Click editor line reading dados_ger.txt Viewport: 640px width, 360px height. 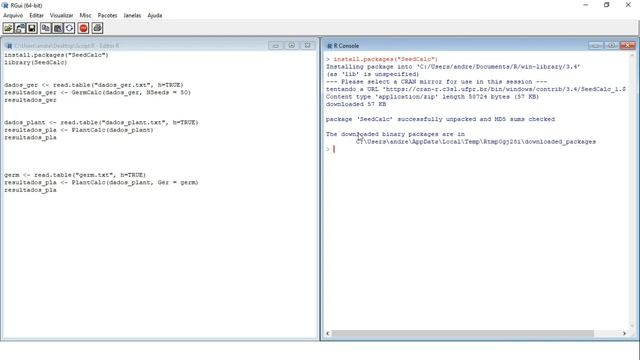94,85
